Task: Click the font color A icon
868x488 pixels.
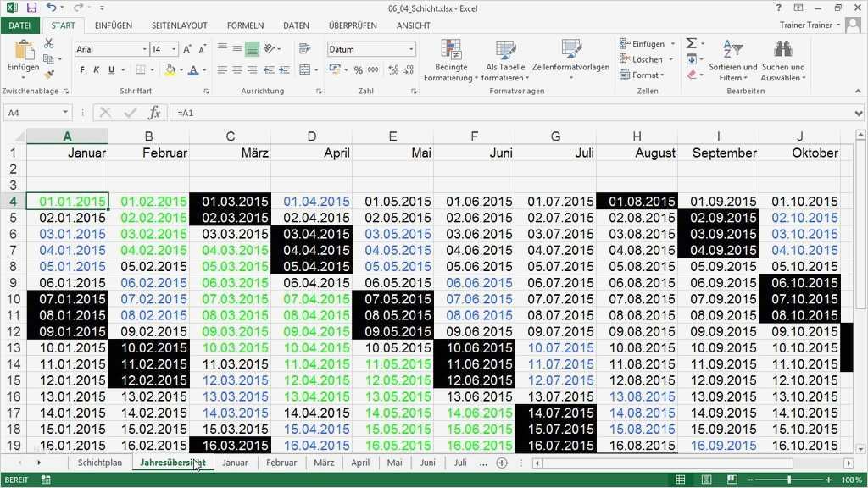Action: [x=193, y=69]
